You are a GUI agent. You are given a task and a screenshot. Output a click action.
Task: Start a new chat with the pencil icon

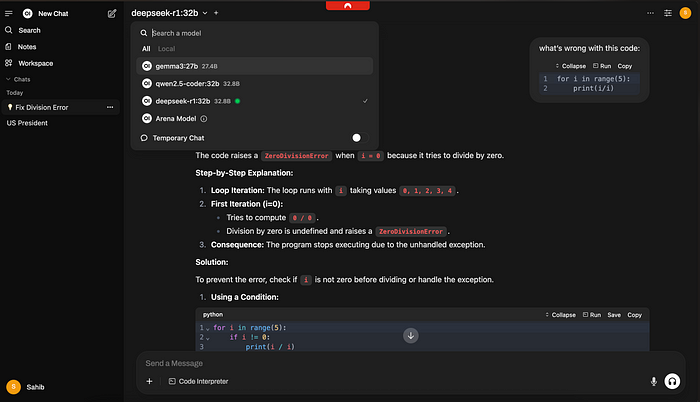coord(112,13)
